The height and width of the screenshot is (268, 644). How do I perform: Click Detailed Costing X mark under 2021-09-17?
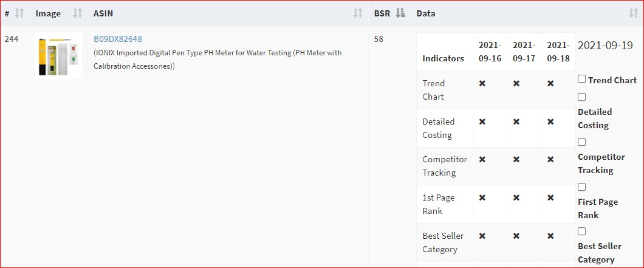[516, 122]
